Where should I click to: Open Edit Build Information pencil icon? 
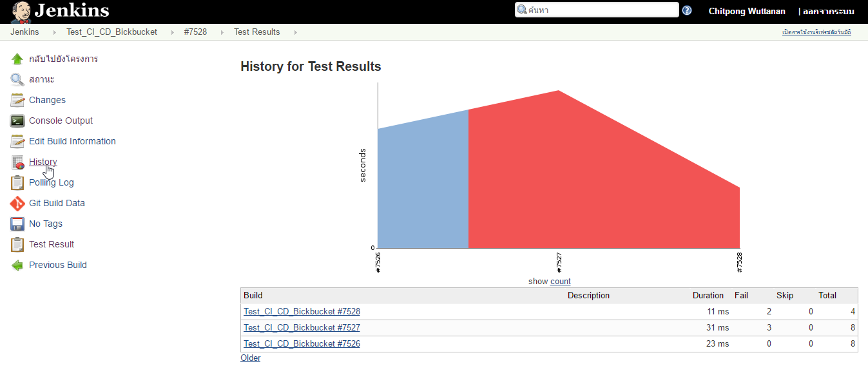[x=17, y=141]
